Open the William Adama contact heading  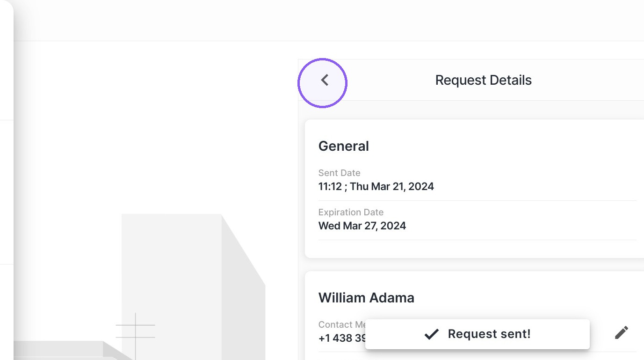[x=366, y=298]
